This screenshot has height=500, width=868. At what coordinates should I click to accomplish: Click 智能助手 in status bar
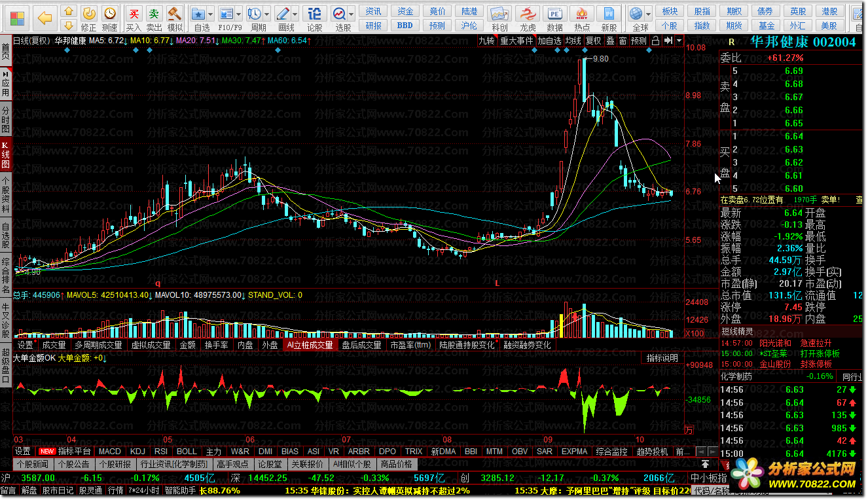pos(181,490)
